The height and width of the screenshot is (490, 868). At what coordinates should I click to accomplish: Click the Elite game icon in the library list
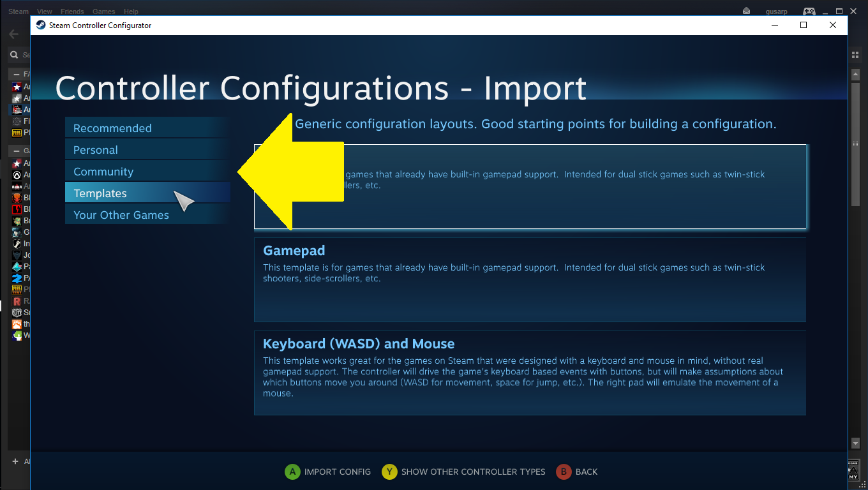click(17, 313)
